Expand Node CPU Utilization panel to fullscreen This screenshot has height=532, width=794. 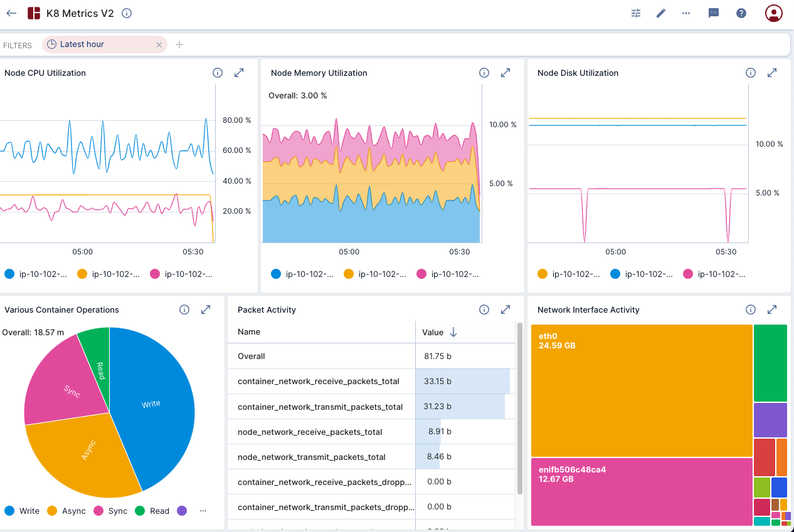(239, 72)
